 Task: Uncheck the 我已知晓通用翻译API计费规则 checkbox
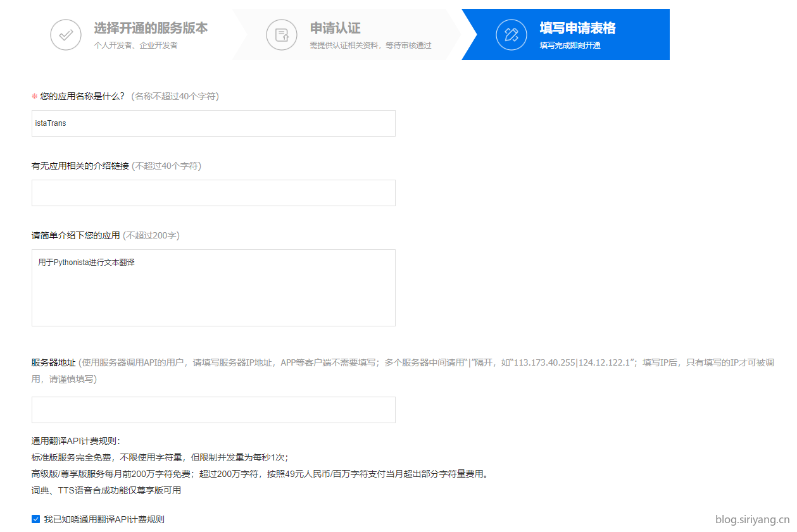point(35,519)
